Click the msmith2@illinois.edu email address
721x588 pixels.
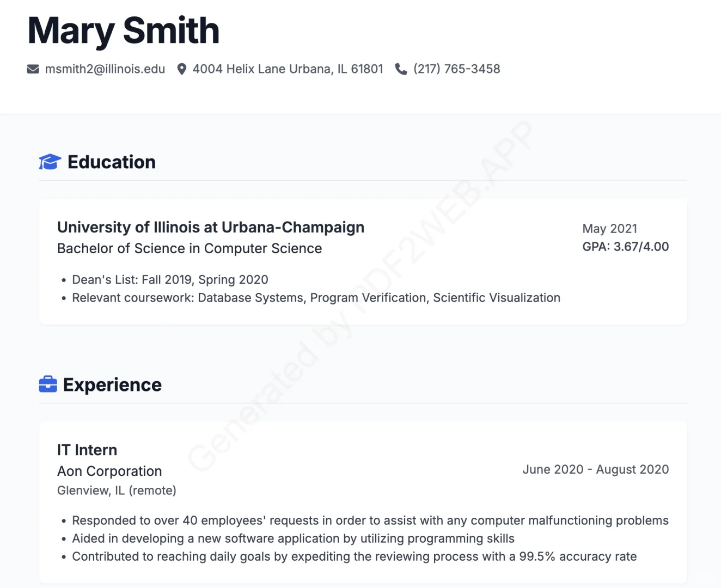(x=105, y=69)
